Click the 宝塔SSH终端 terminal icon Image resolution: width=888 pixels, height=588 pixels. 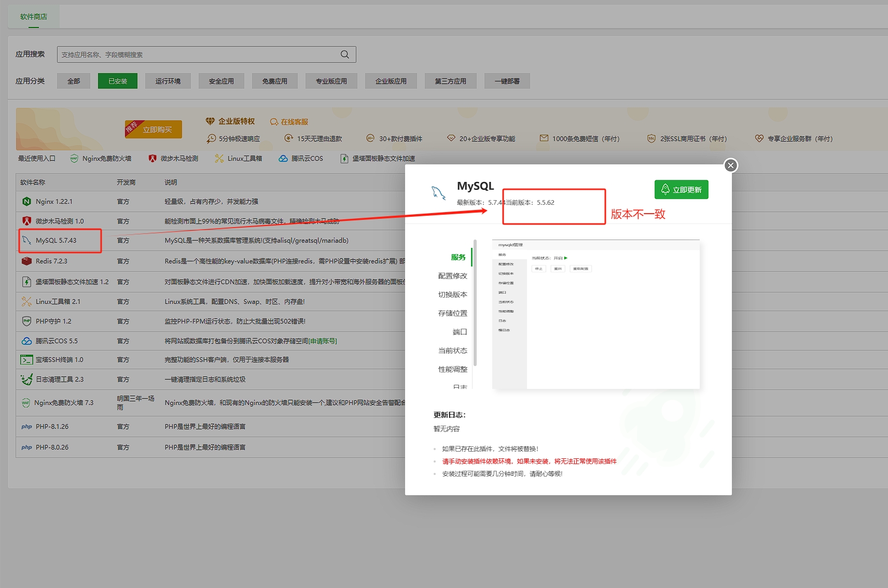click(26, 360)
